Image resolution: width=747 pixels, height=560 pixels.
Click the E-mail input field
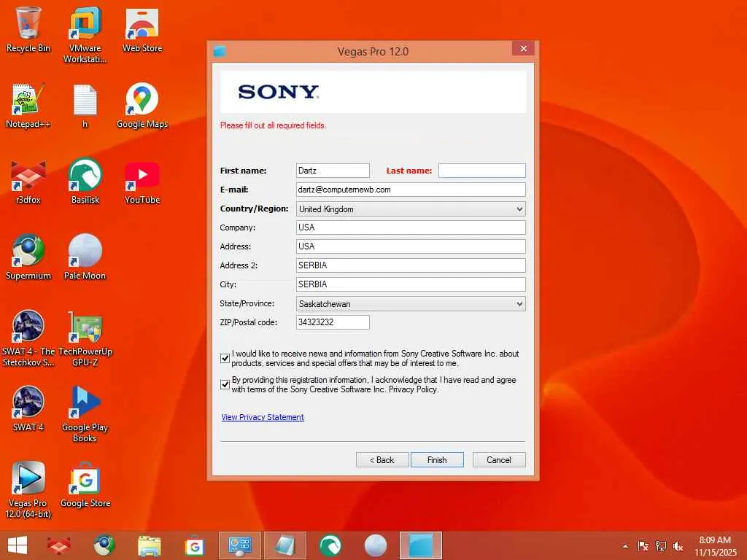pyautogui.click(x=411, y=190)
